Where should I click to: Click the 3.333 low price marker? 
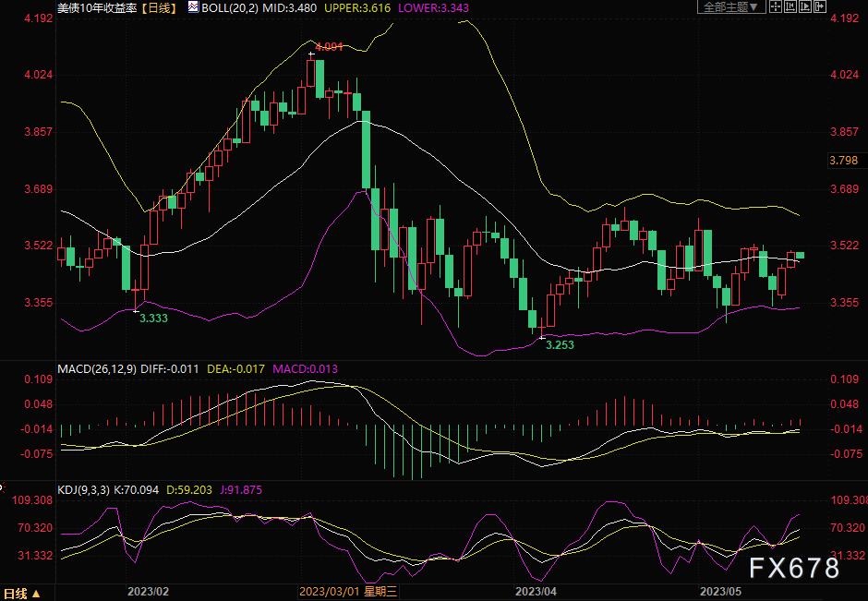click(153, 317)
